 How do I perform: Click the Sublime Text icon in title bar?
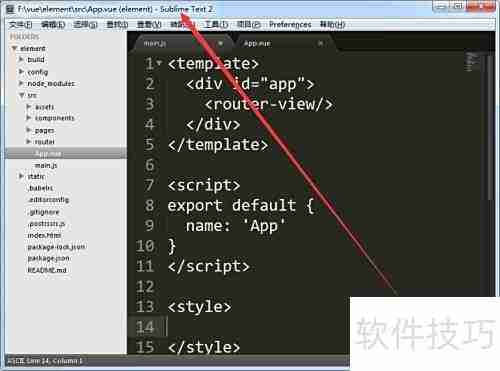tap(10, 9)
